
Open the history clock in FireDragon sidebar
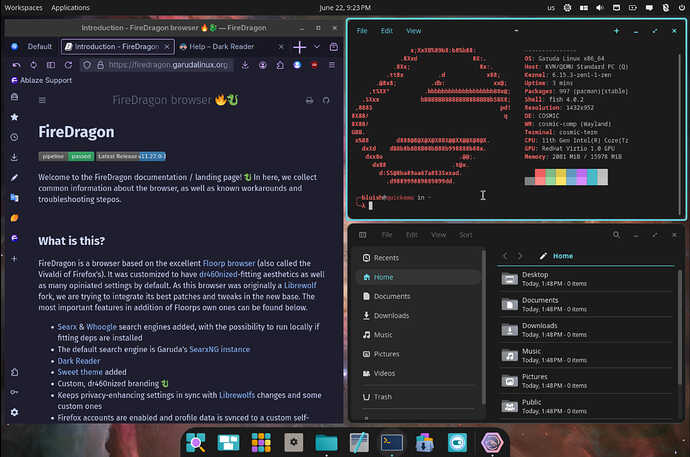click(15, 137)
